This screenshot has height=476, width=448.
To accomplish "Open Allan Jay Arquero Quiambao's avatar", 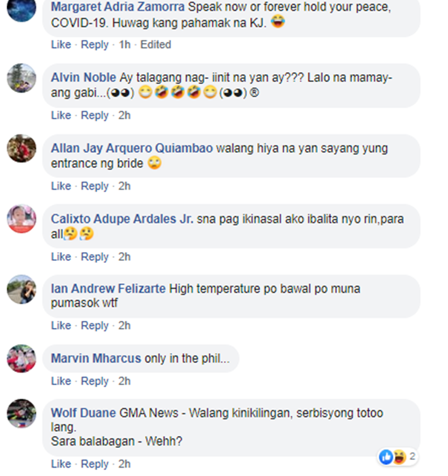I will point(22,149).
